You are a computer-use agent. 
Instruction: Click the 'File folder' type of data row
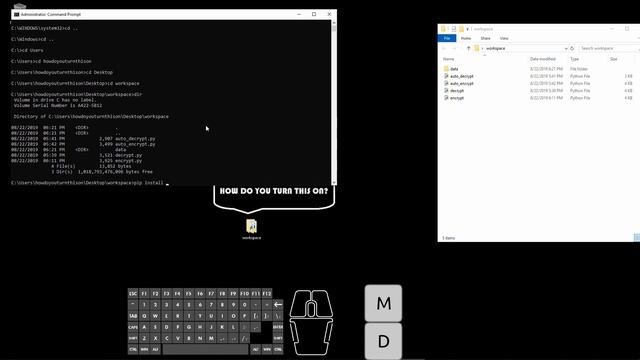579,69
